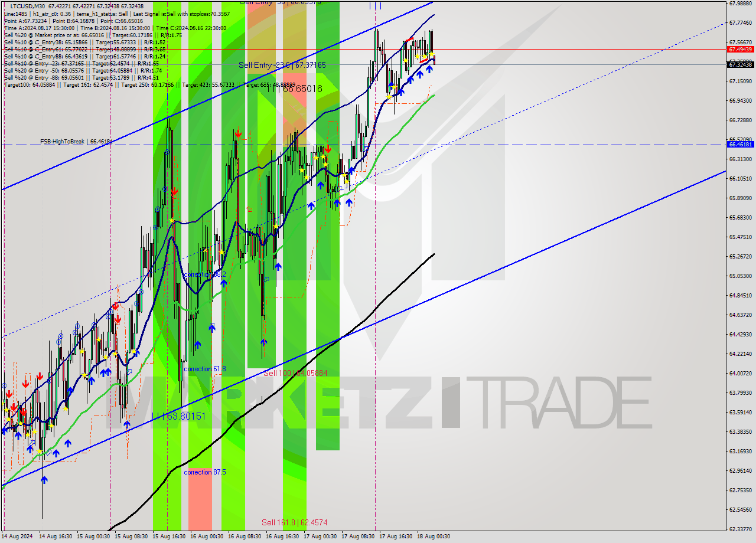
Task: Click the blue 66.46181 price tag
Action: coord(740,144)
